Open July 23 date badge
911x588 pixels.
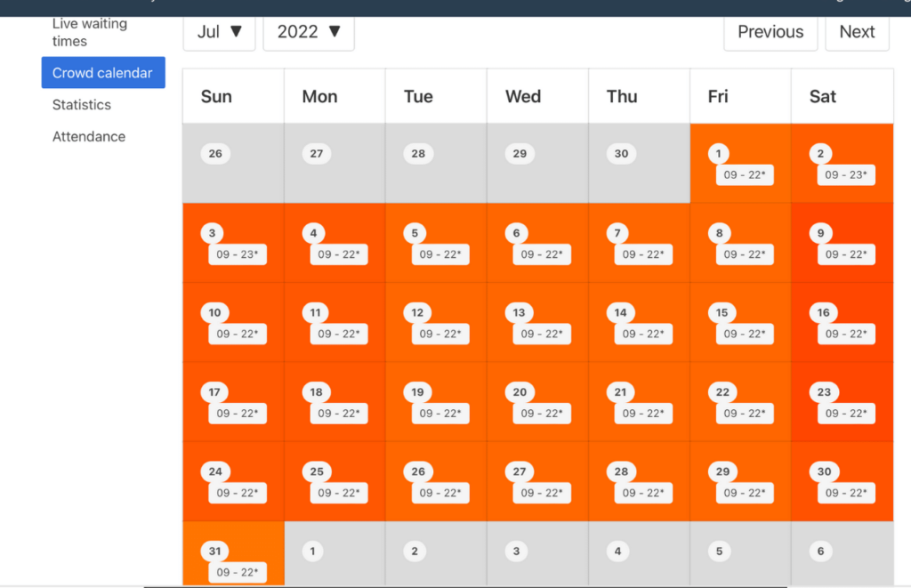pos(824,392)
